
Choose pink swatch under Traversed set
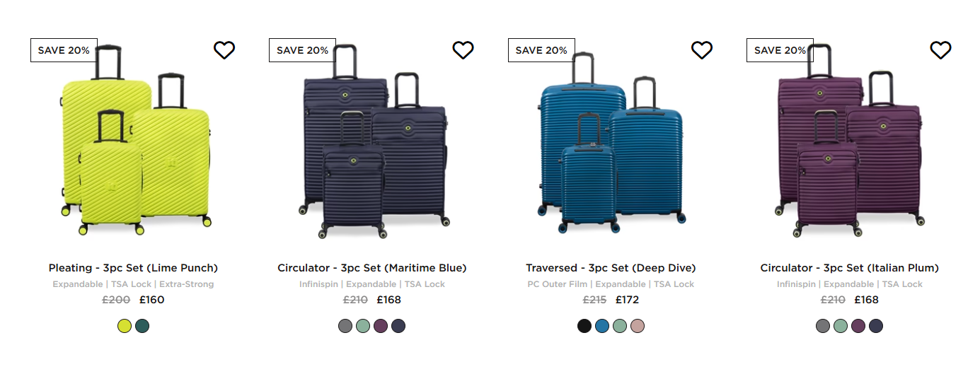point(638,326)
